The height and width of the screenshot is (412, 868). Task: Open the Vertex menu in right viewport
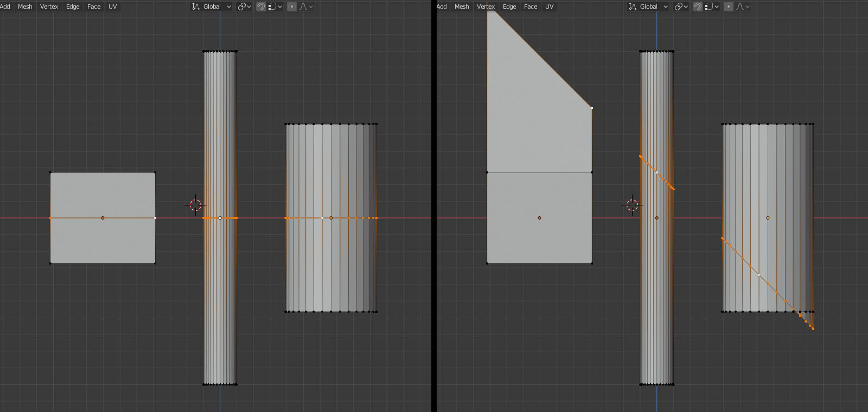point(486,7)
